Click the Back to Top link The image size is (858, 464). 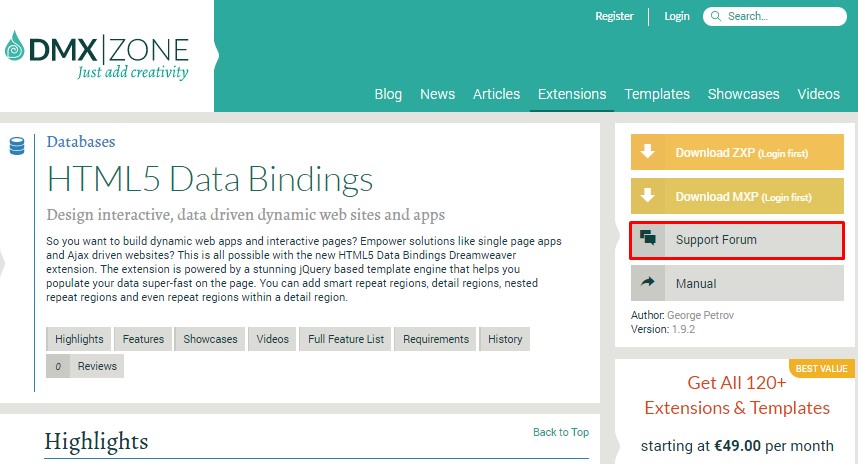click(x=561, y=432)
